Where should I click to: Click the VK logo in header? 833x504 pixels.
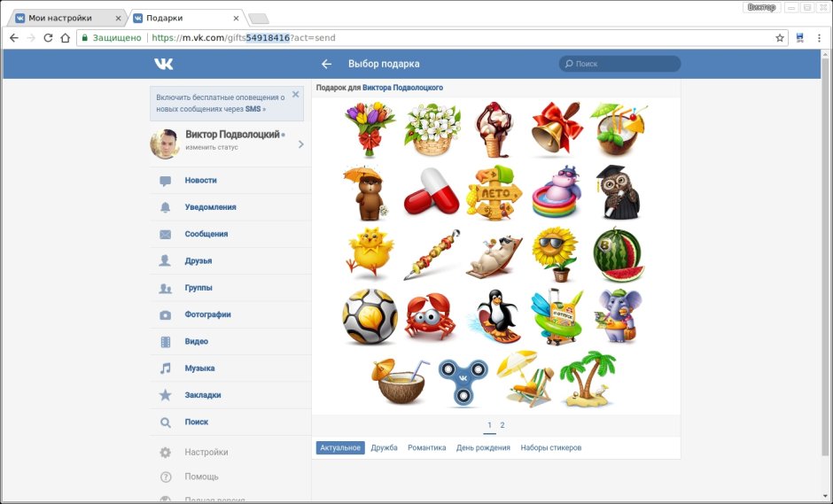click(x=164, y=64)
